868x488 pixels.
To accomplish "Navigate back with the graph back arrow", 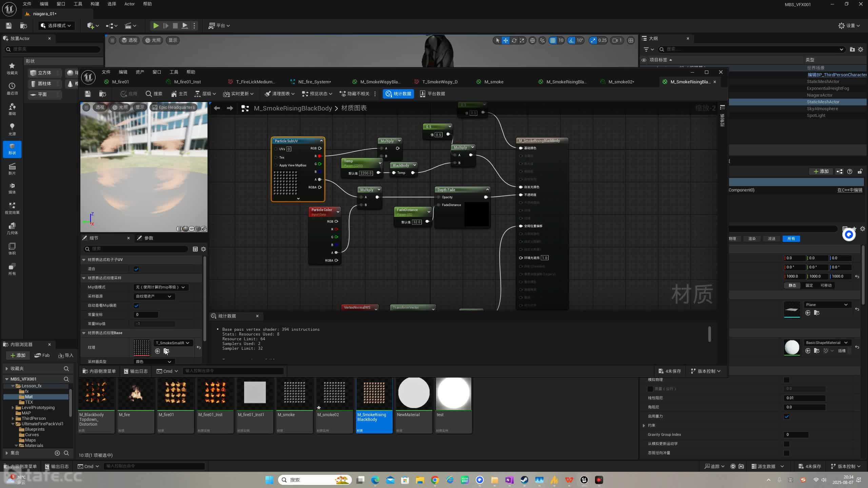I will (217, 108).
